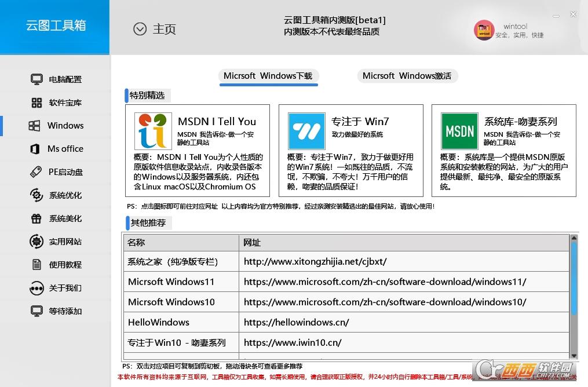The width and height of the screenshot is (588, 387).
Task: Click the 专注于 Win7 blue logo
Action: [306, 132]
